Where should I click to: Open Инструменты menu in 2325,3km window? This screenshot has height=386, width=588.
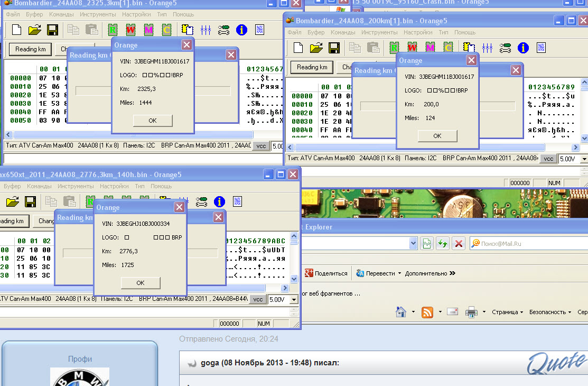click(98, 14)
